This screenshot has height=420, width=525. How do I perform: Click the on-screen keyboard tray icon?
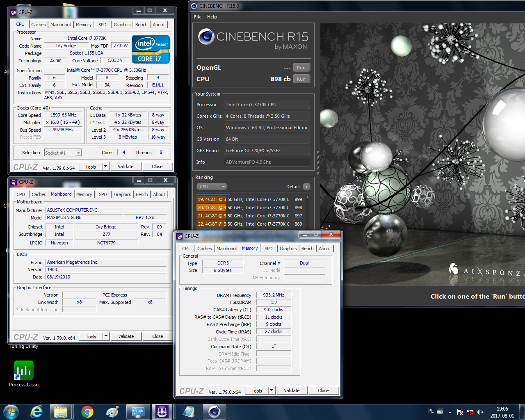click(440, 411)
